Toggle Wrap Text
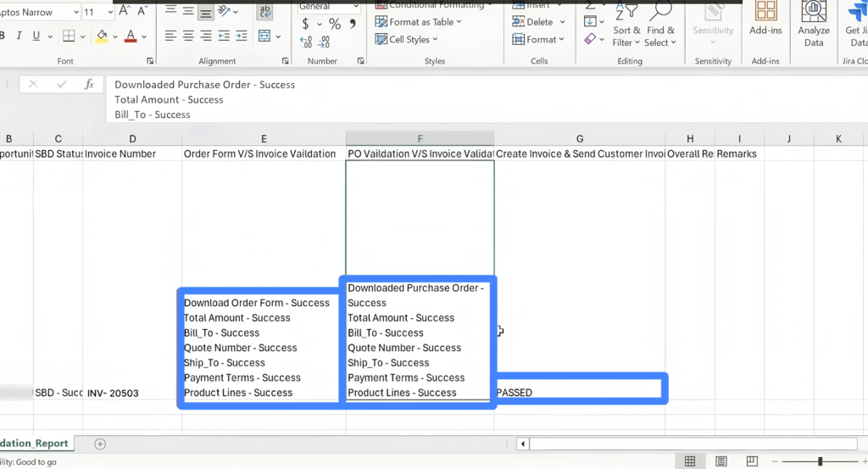 coord(264,11)
